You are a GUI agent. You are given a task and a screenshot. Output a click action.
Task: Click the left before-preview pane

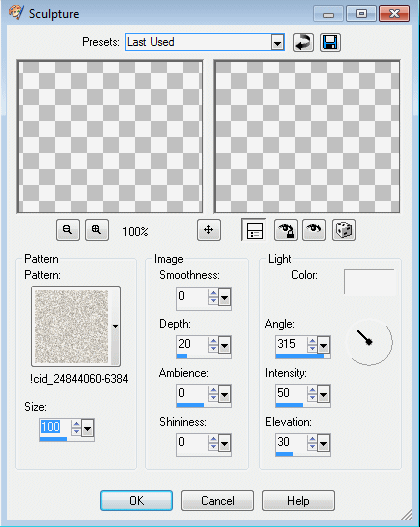coord(110,136)
